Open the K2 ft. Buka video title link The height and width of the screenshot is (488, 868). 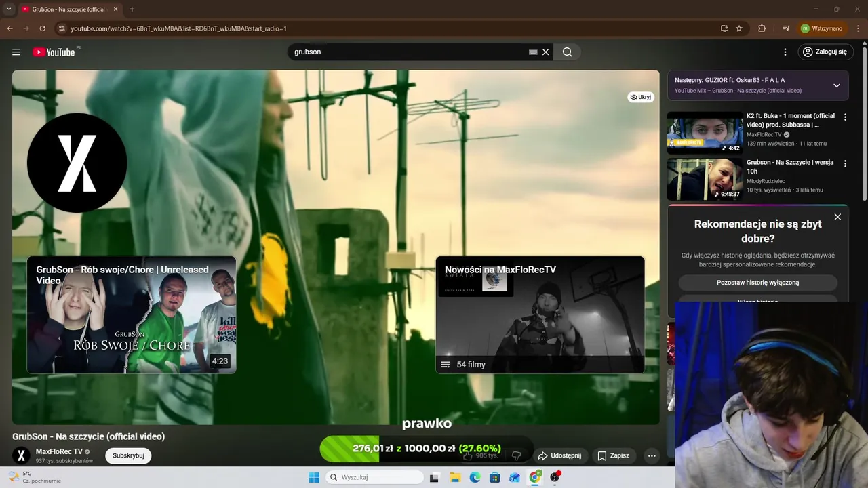(x=791, y=120)
